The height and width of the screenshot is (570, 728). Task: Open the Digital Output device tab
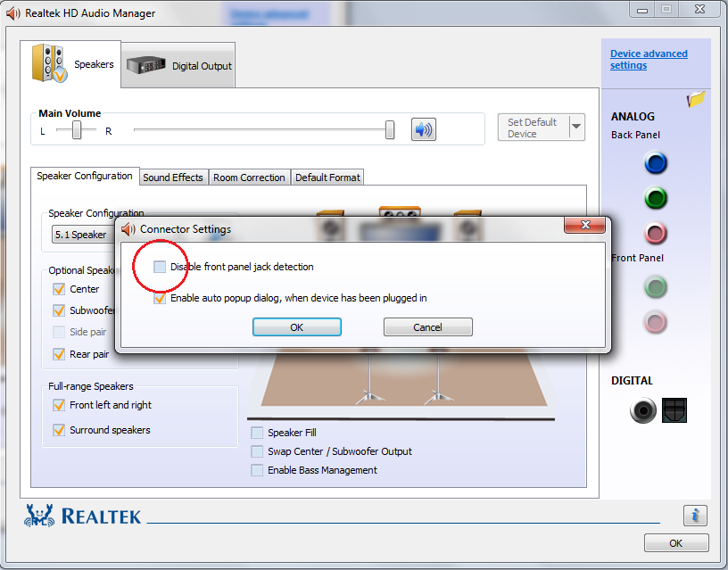click(178, 63)
